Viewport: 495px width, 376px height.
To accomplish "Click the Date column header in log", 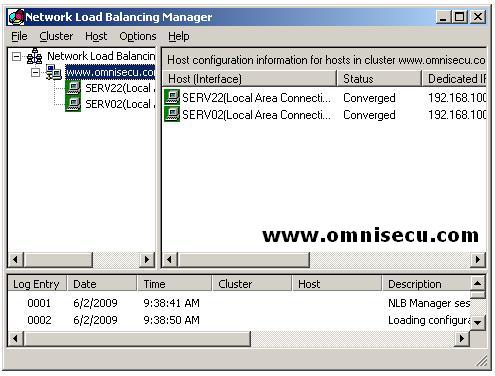I will tap(102, 284).
